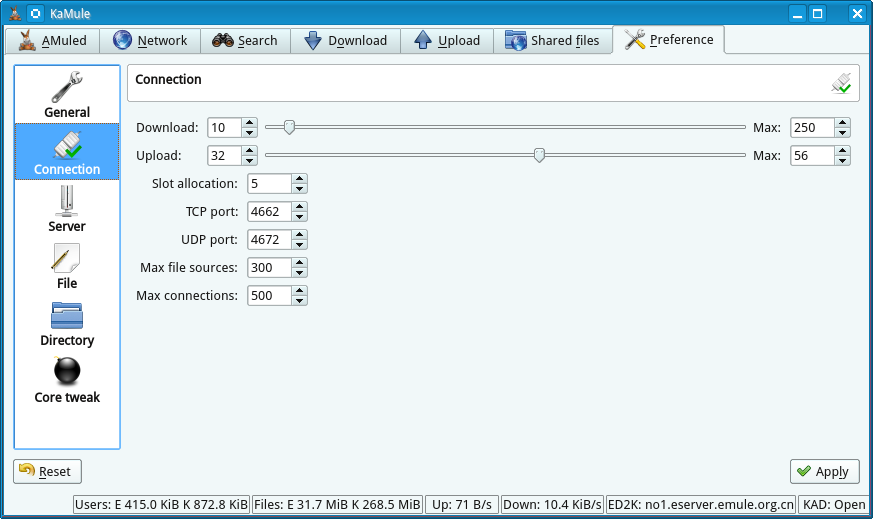This screenshot has height=519, width=873.
Task: Click the KAD: Open status entry
Action: click(833, 505)
